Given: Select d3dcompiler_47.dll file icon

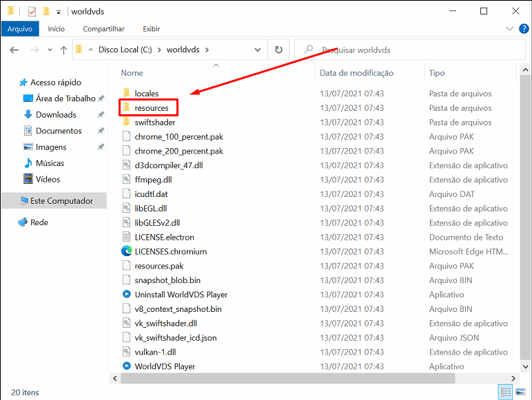Looking at the screenshot, I should click(127, 165).
